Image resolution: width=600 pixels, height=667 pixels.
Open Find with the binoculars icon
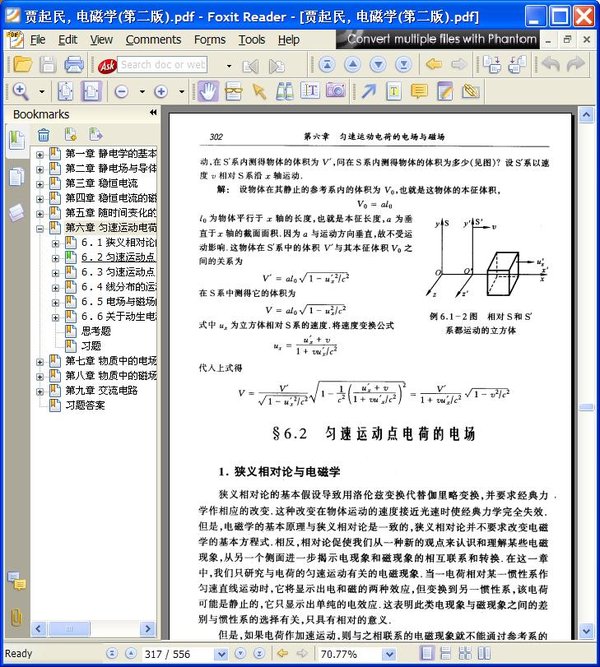(x=284, y=91)
